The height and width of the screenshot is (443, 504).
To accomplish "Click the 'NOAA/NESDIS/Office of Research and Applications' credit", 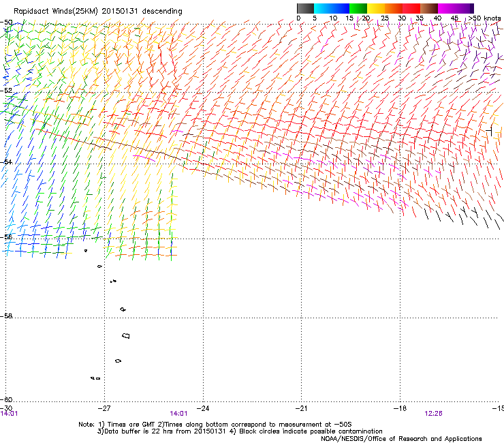I will click(401, 438).
